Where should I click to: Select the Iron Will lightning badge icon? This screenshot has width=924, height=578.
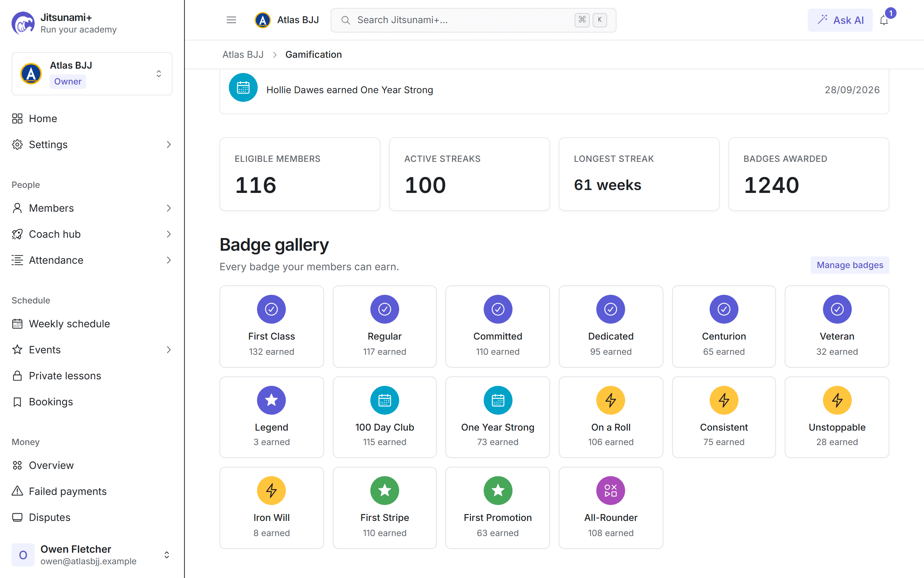click(x=271, y=490)
